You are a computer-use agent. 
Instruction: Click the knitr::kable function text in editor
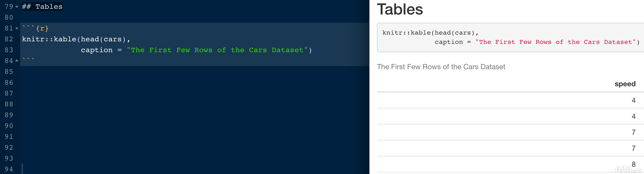click(49, 39)
